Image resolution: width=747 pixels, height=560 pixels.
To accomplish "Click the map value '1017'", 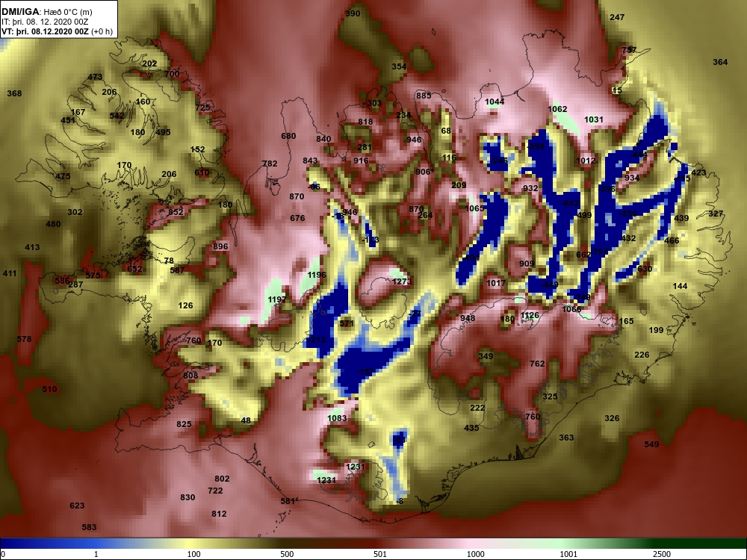I will point(496,283).
